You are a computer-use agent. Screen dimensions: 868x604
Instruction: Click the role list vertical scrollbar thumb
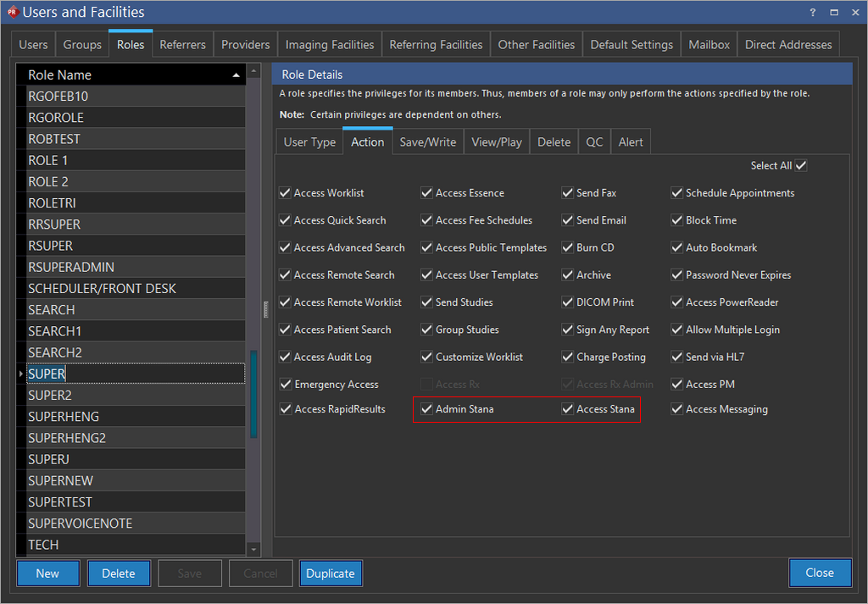point(253,394)
